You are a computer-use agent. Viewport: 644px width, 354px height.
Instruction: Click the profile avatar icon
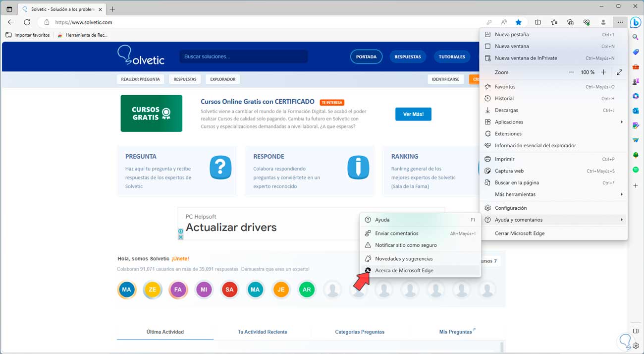coord(603,22)
